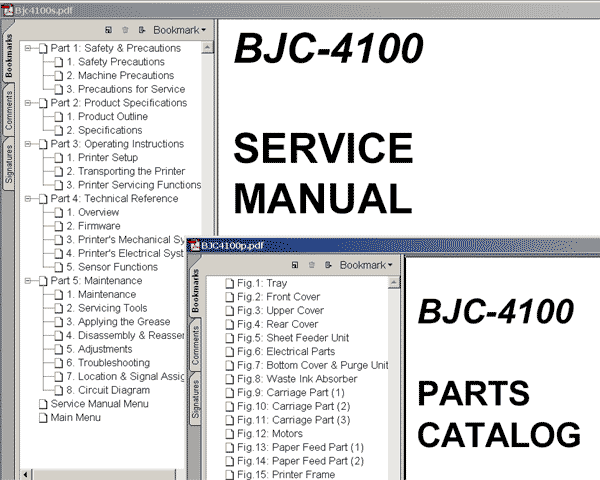
Task: Open bookmark 'Fig.14: Paper Feed Part (2)'
Action: 300,461
